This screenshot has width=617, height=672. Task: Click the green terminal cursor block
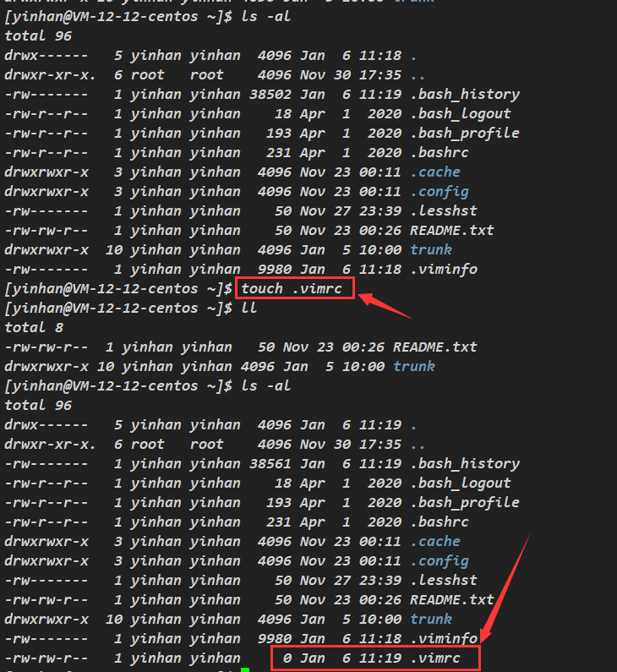[244, 669]
